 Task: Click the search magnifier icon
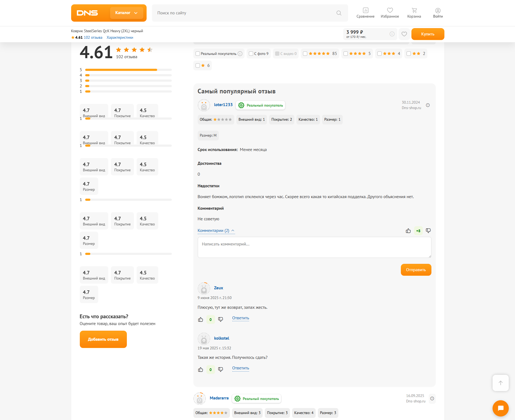tap(339, 13)
